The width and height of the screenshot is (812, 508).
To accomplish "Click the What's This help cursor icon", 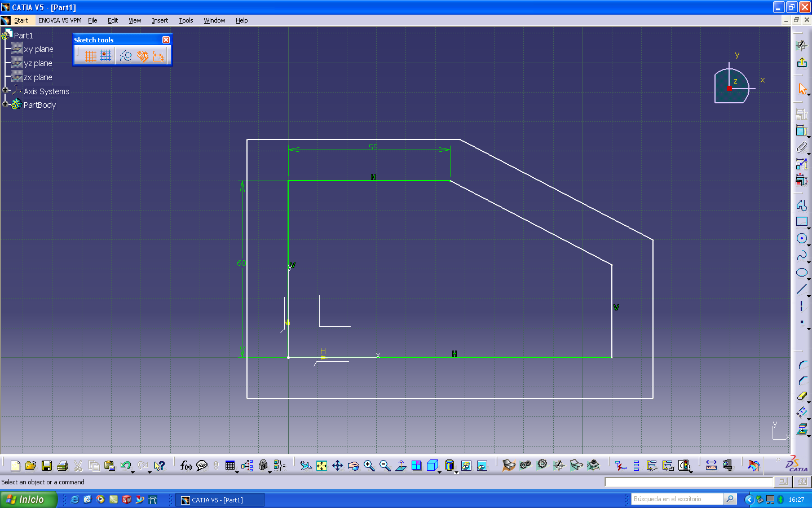I will [160, 466].
